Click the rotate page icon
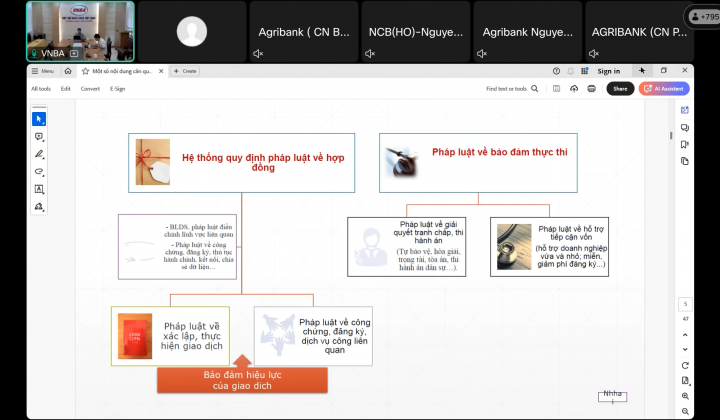The height and width of the screenshot is (420, 720). 685,365
